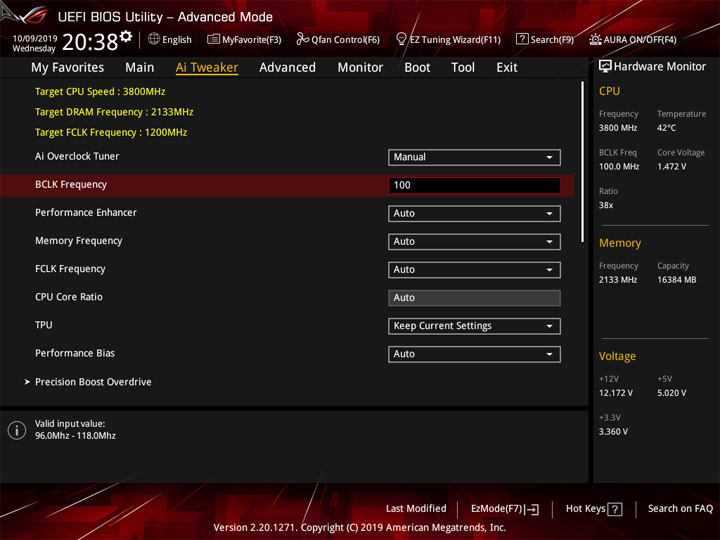Open MyFavorite(F3)

244,39
